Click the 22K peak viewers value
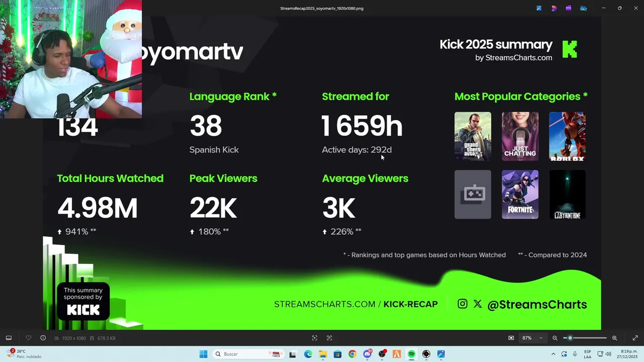This screenshot has height=362, width=644. [x=213, y=208]
